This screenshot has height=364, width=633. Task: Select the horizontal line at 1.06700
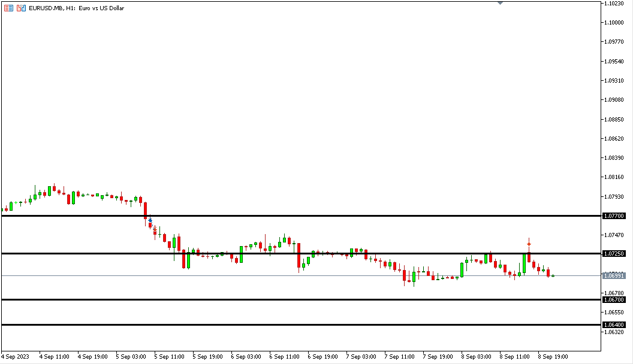coord(301,299)
